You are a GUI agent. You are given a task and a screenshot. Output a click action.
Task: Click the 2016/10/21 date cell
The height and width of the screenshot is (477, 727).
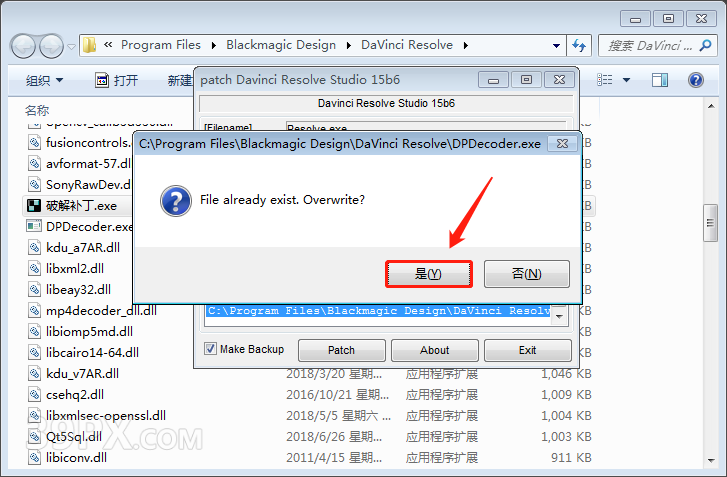pos(338,394)
